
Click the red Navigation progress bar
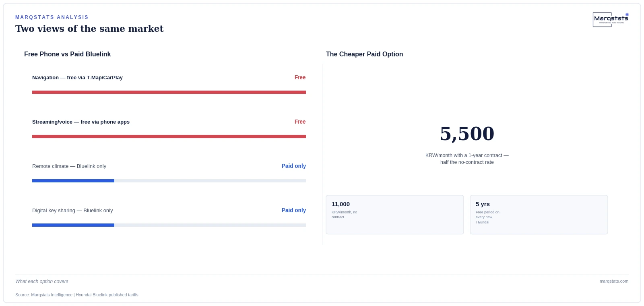click(169, 92)
